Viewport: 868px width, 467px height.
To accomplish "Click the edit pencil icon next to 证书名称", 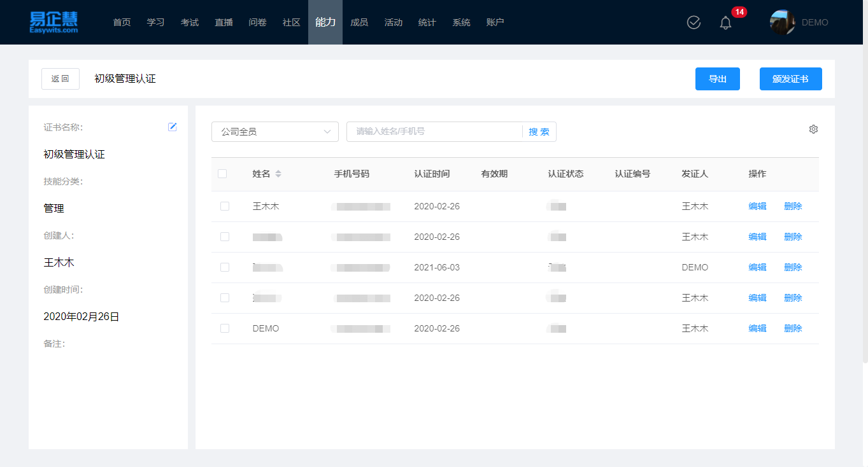I will coord(172,127).
